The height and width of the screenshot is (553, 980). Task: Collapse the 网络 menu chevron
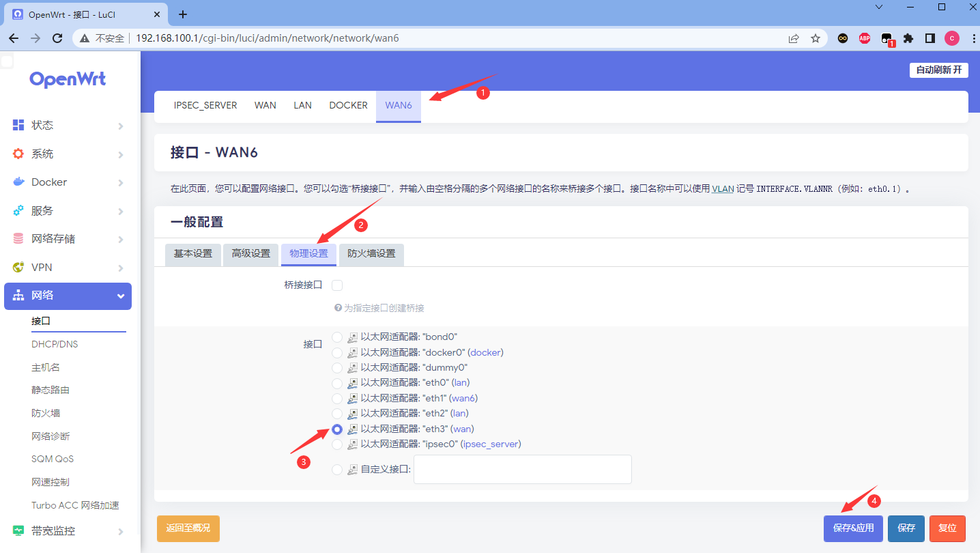120,296
